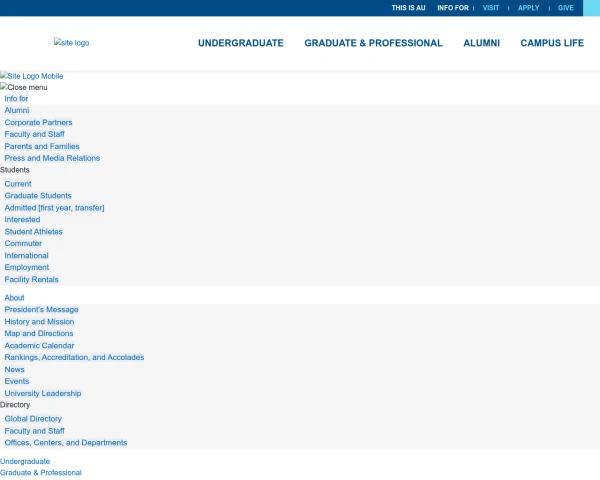Image resolution: width=600 pixels, height=480 pixels.
Task: Click VISIT in the top bar
Action: pyautogui.click(x=491, y=8)
